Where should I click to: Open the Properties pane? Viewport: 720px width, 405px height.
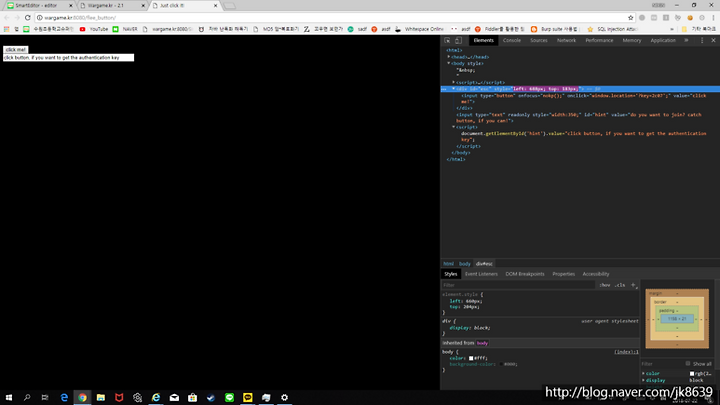point(563,274)
